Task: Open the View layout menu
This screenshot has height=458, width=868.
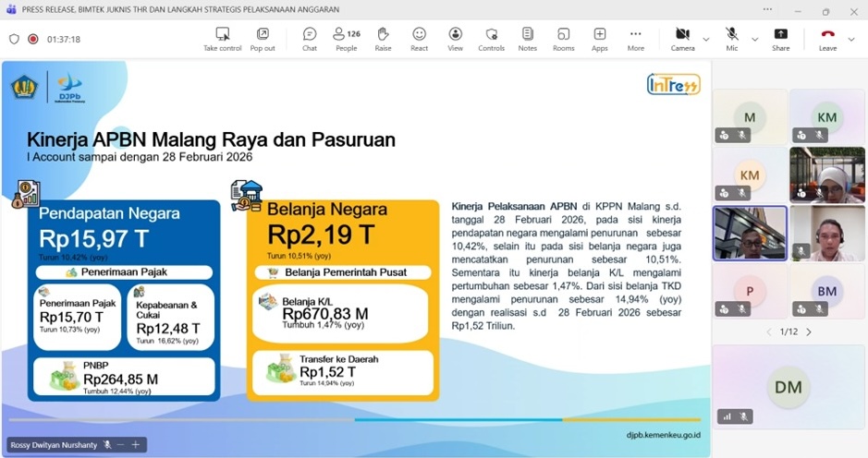Action: pyautogui.click(x=455, y=39)
